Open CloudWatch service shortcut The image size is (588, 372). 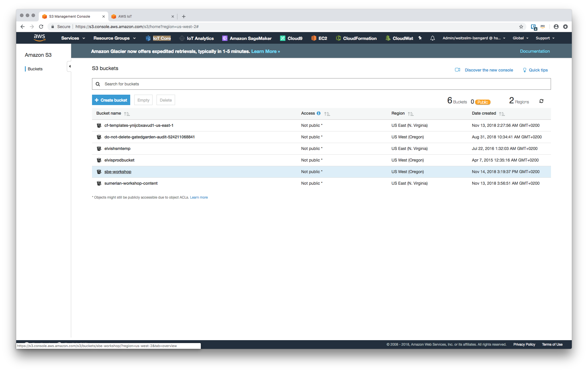pyautogui.click(x=399, y=38)
